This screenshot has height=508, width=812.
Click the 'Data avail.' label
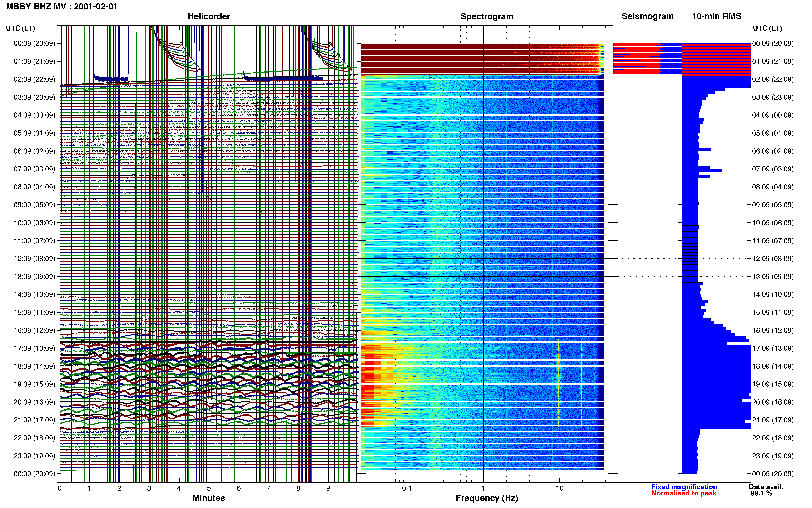click(x=766, y=487)
